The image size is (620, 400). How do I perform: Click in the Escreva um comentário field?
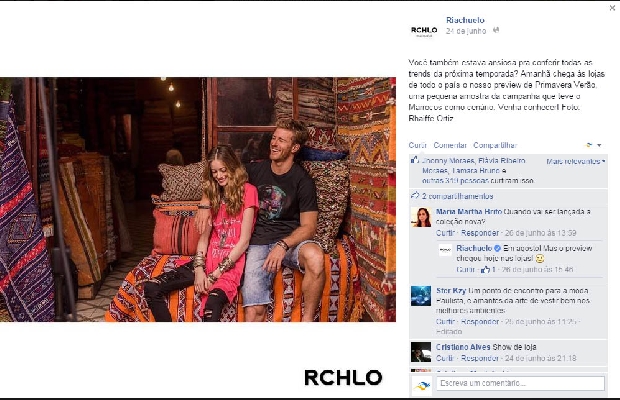tap(520, 383)
